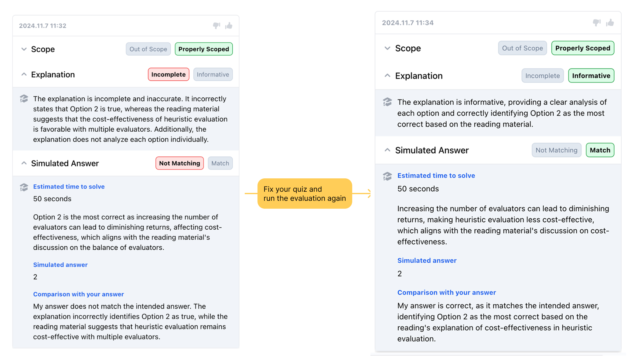Select 'Properly Scoped' in the 11:34 card

click(x=583, y=48)
